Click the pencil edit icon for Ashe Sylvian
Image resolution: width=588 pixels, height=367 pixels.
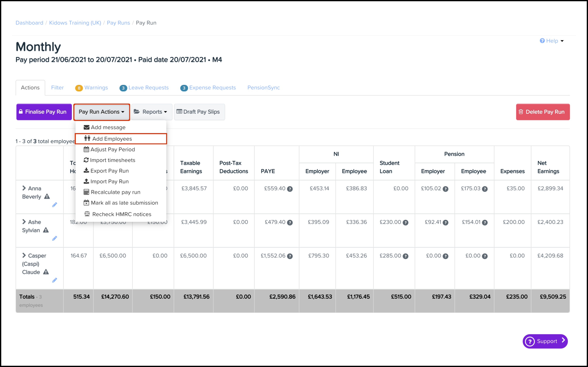click(54, 238)
